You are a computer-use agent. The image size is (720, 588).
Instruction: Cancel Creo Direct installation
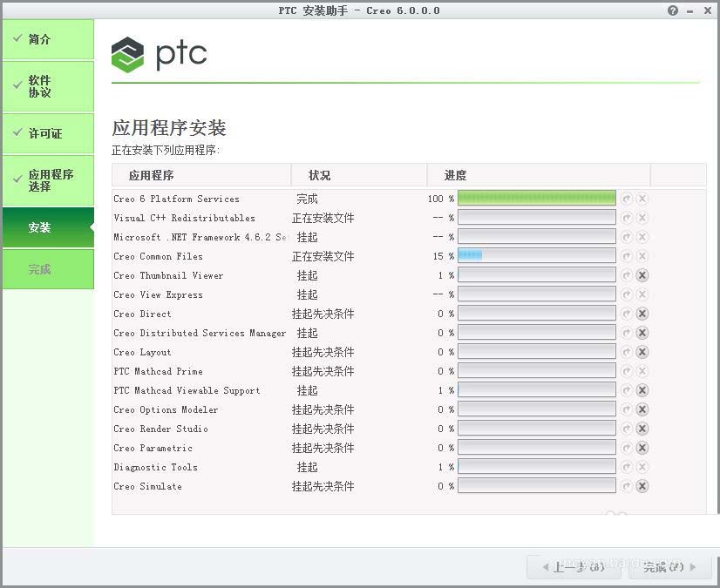coord(642,314)
